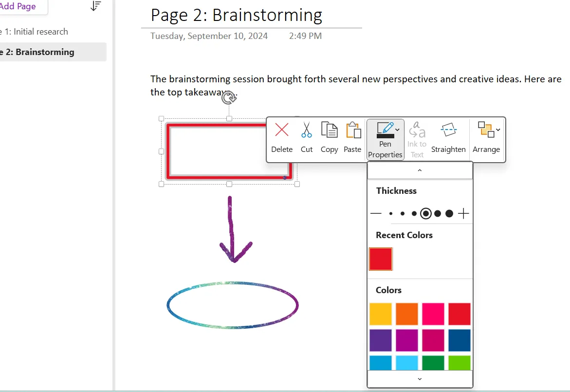Click the Pen Properties dropdown chevron

(397, 130)
